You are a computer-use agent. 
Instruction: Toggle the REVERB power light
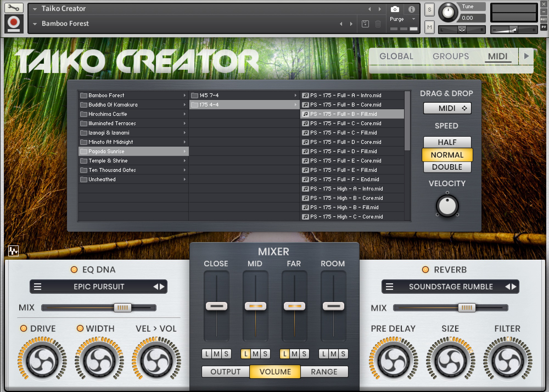tap(425, 270)
